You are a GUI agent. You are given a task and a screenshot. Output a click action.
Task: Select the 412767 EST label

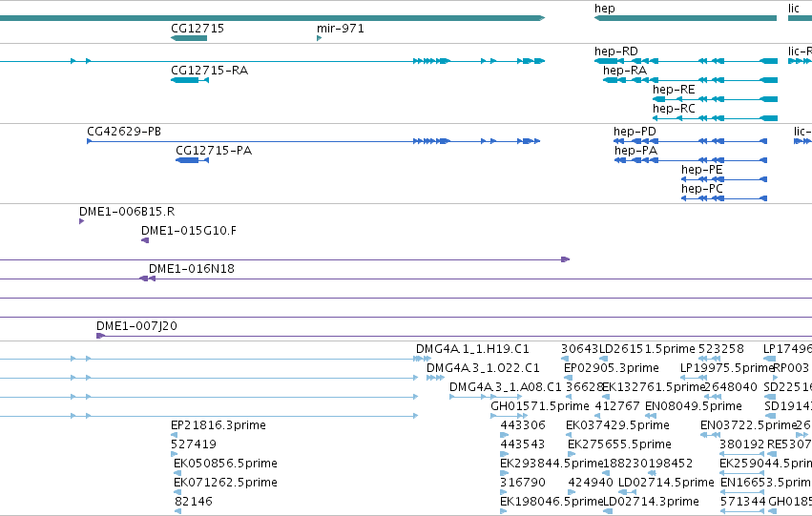[x=617, y=406]
